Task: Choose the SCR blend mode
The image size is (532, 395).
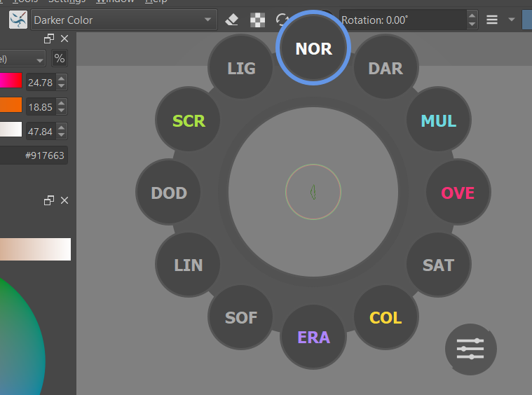Action: 189,120
